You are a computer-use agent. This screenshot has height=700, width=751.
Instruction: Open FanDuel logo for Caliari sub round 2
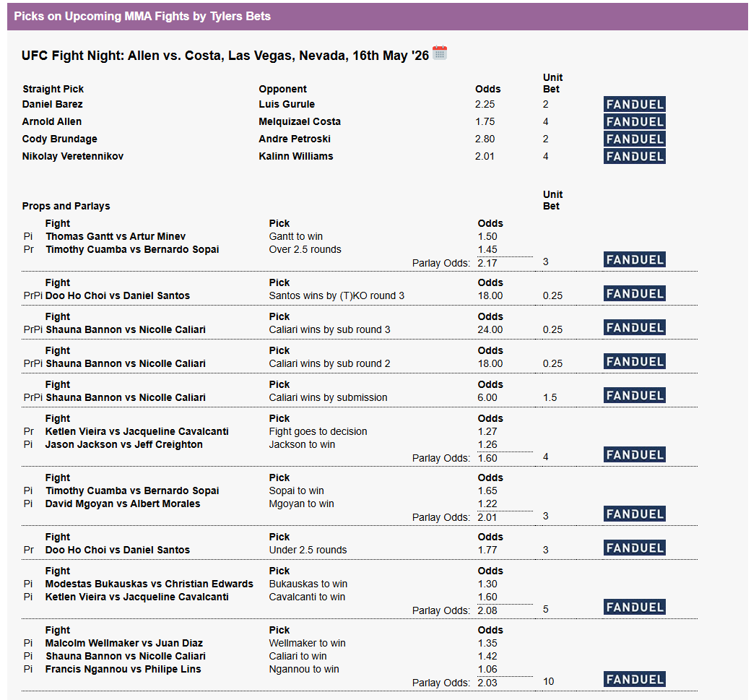(x=634, y=362)
